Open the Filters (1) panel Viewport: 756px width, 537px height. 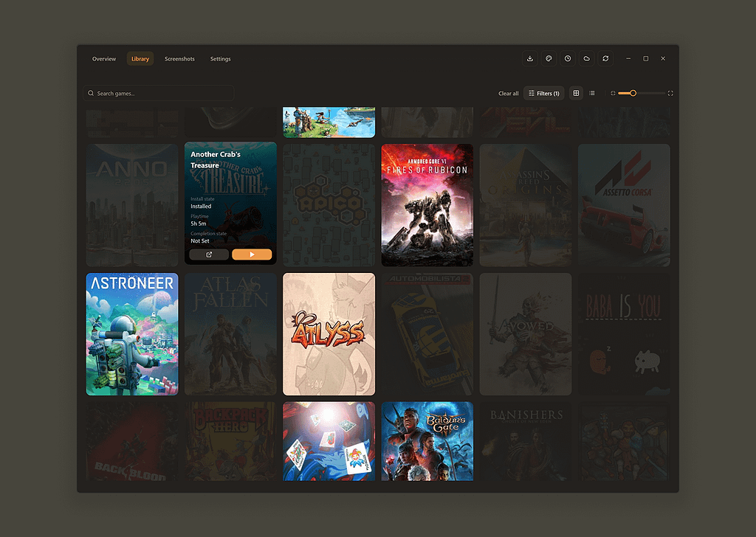click(543, 94)
